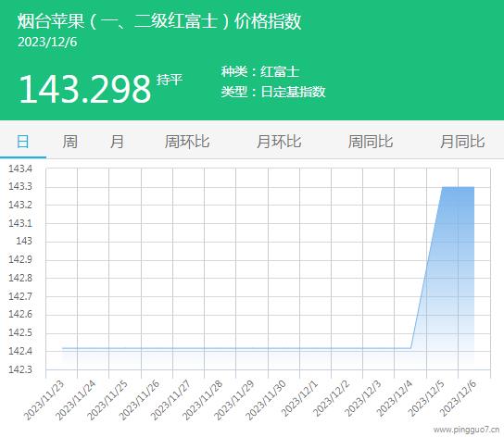Click the 种类:红富士 label
504x437 pixels.
[260, 71]
